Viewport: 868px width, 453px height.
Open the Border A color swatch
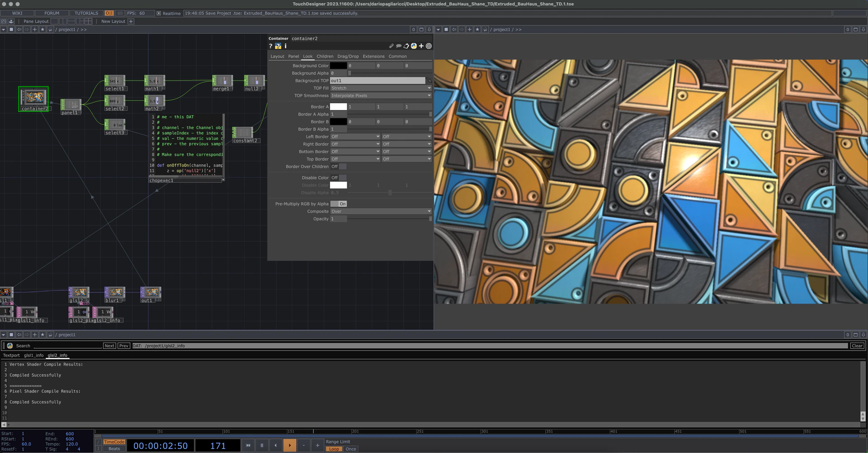coord(338,107)
